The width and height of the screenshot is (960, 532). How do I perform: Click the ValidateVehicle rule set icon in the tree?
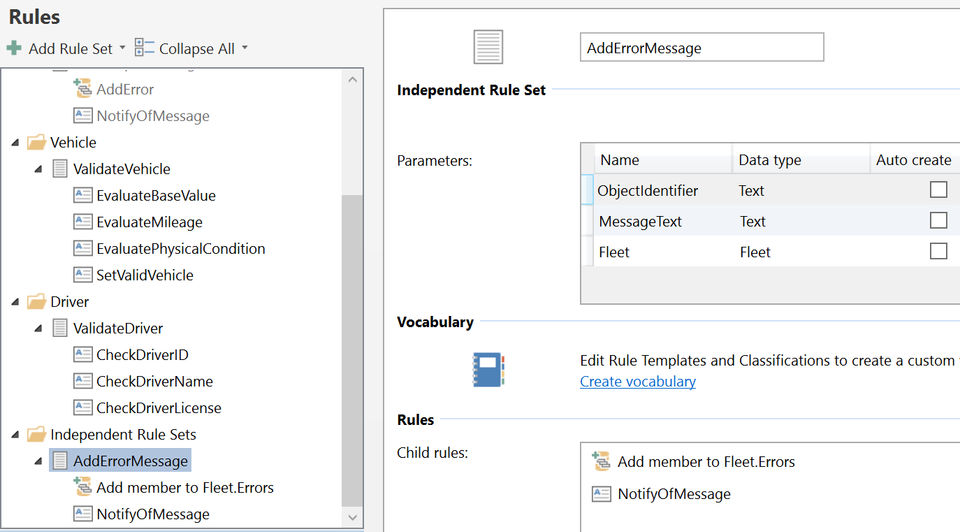pos(60,169)
